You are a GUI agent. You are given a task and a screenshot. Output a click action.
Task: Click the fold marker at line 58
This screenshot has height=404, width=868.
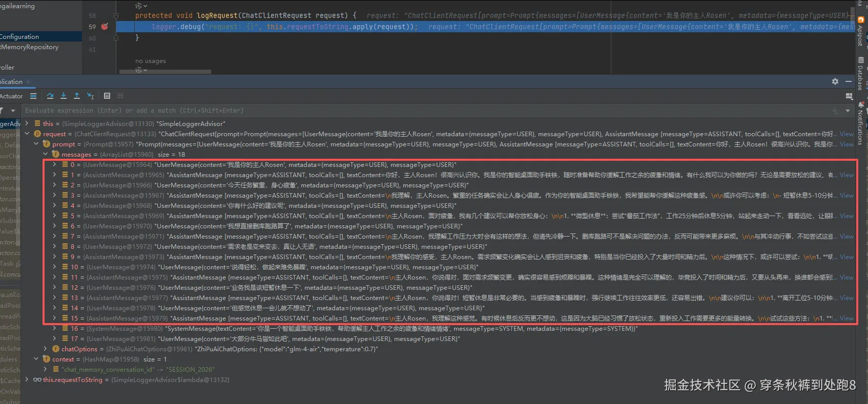pos(116,16)
